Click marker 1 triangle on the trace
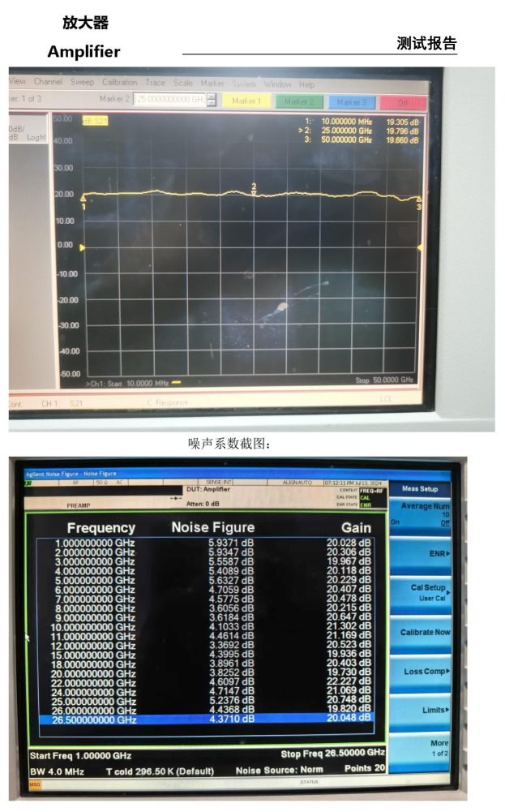This screenshot has height=812, width=505. coord(83,198)
